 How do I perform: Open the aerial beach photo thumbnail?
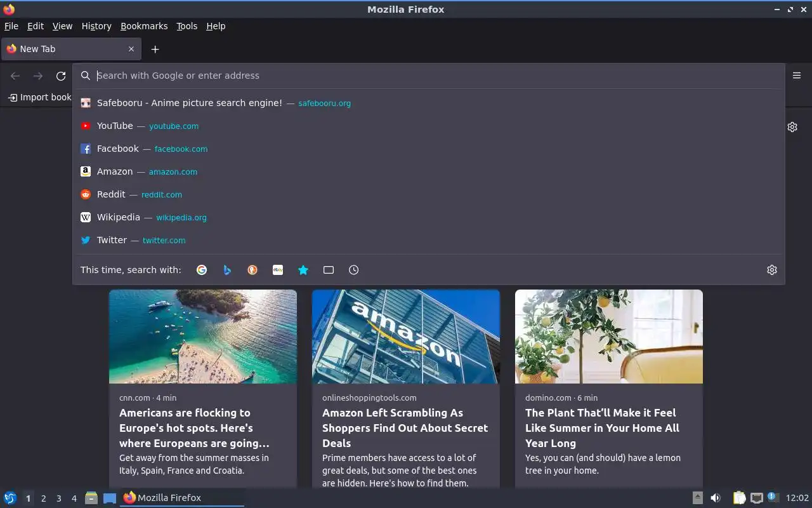(x=203, y=337)
